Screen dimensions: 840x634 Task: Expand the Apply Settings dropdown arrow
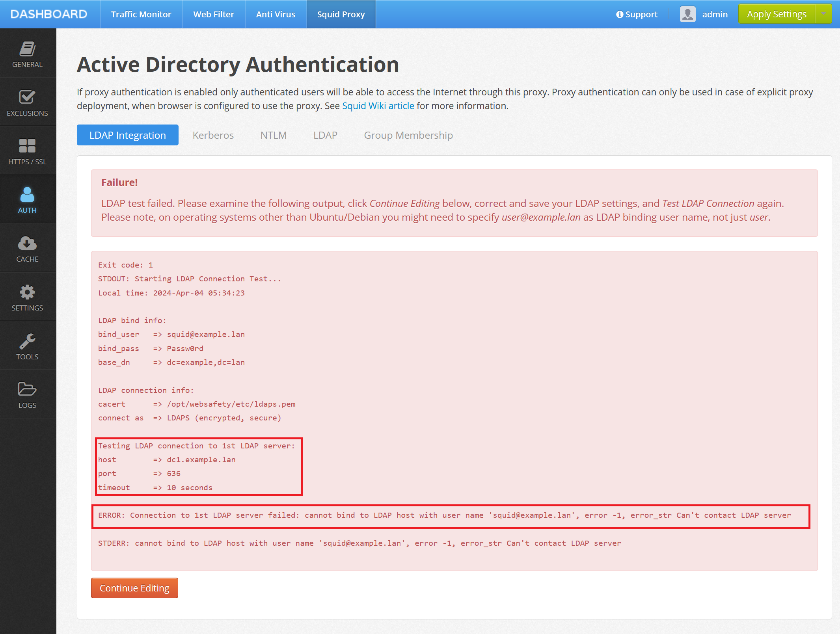click(x=823, y=14)
